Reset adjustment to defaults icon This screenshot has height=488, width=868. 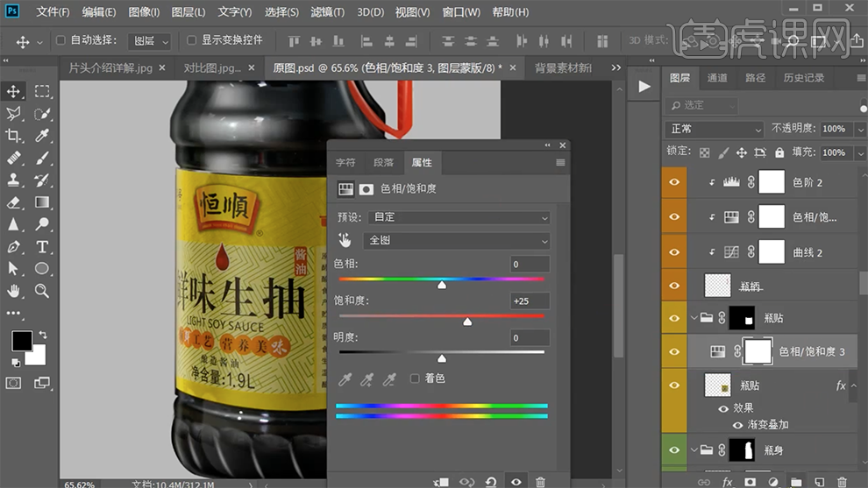coord(491,481)
